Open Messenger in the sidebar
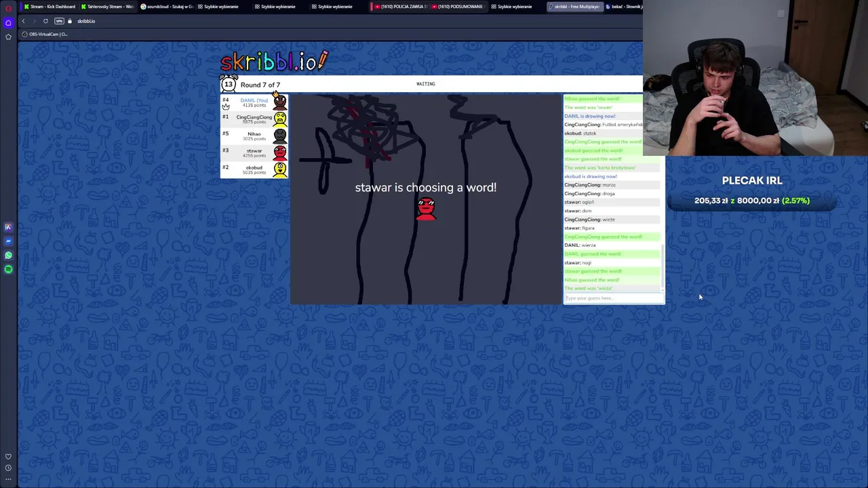The height and width of the screenshot is (488, 868). (x=8, y=241)
